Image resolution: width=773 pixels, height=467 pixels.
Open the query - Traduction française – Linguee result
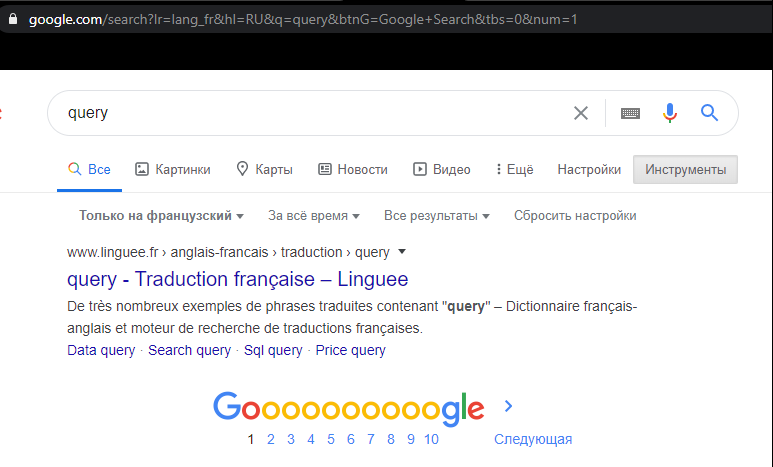pyautogui.click(x=238, y=279)
